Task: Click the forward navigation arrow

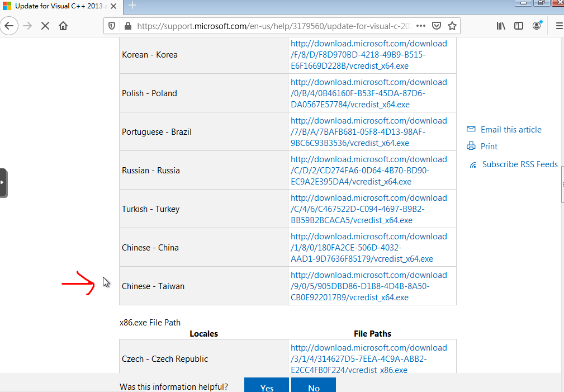Action: pos(27,26)
